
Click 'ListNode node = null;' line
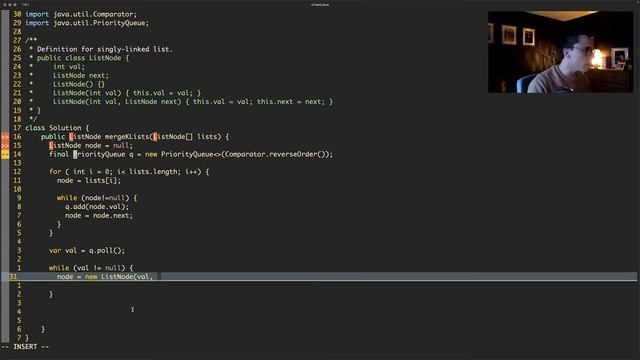point(91,146)
